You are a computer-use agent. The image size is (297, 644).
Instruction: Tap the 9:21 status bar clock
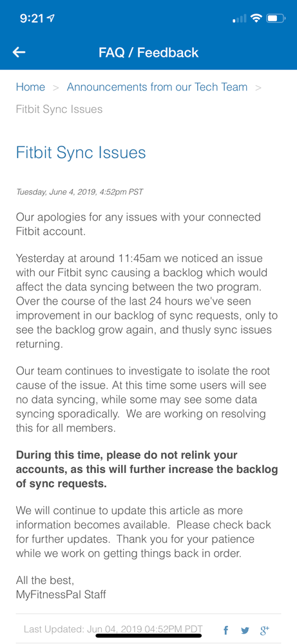(32, 19)
